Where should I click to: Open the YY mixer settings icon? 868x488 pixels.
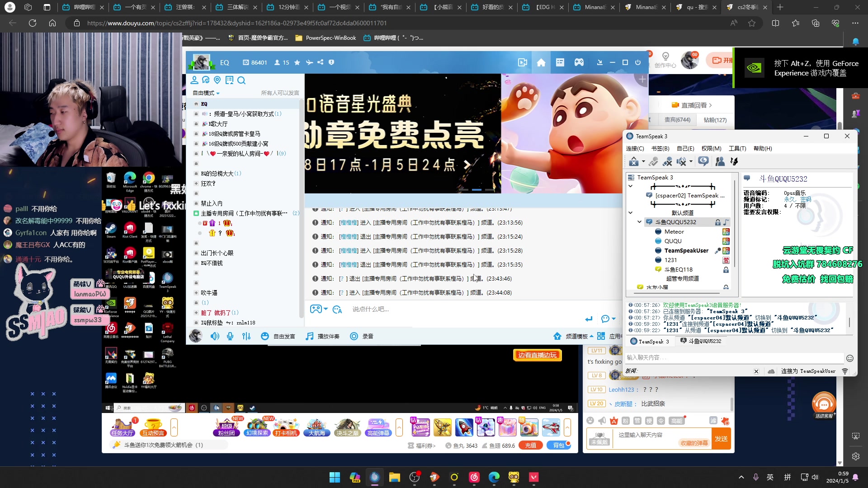246,336
